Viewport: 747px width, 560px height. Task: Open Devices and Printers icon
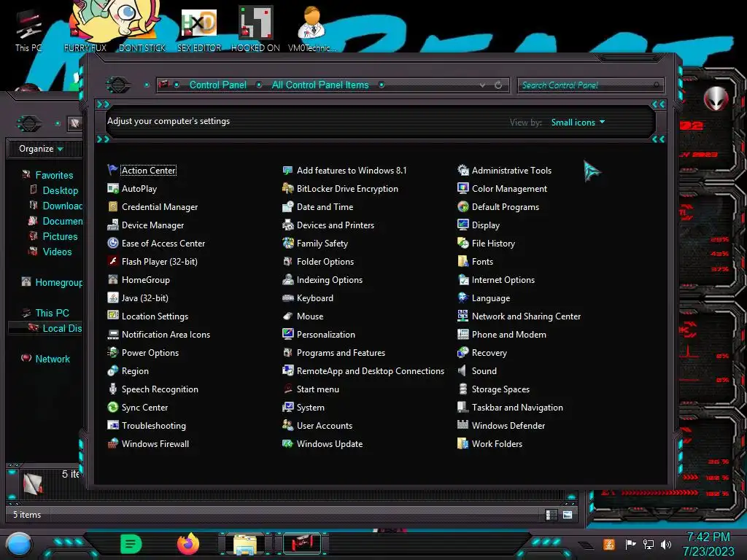pos(287,225)
